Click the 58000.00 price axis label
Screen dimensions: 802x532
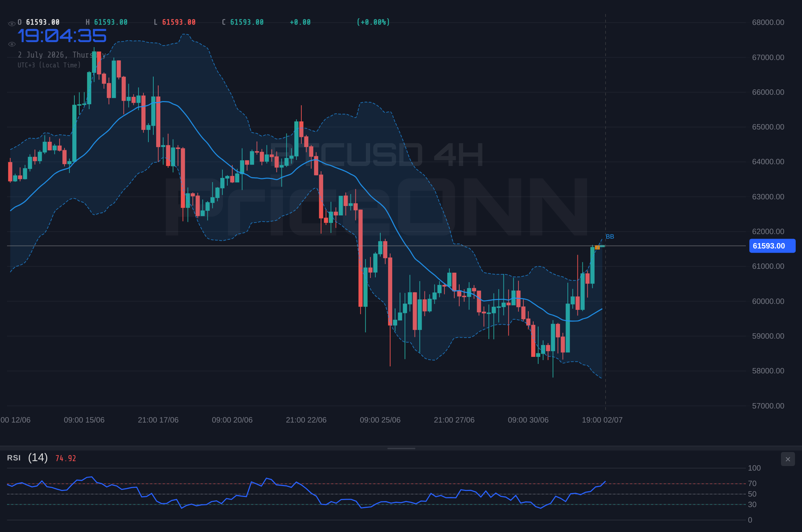click(768, 371)
